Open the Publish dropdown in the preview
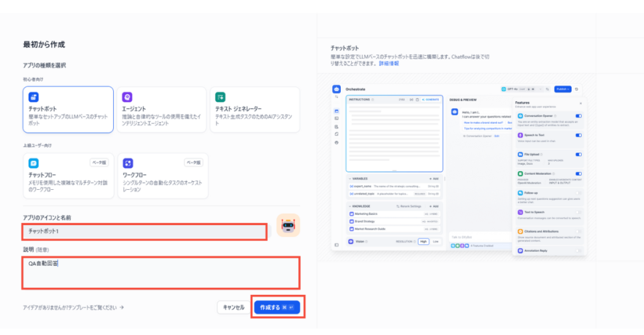Image resolution: width=644 pixels, height=335 pixels. [x=563, y=89]
